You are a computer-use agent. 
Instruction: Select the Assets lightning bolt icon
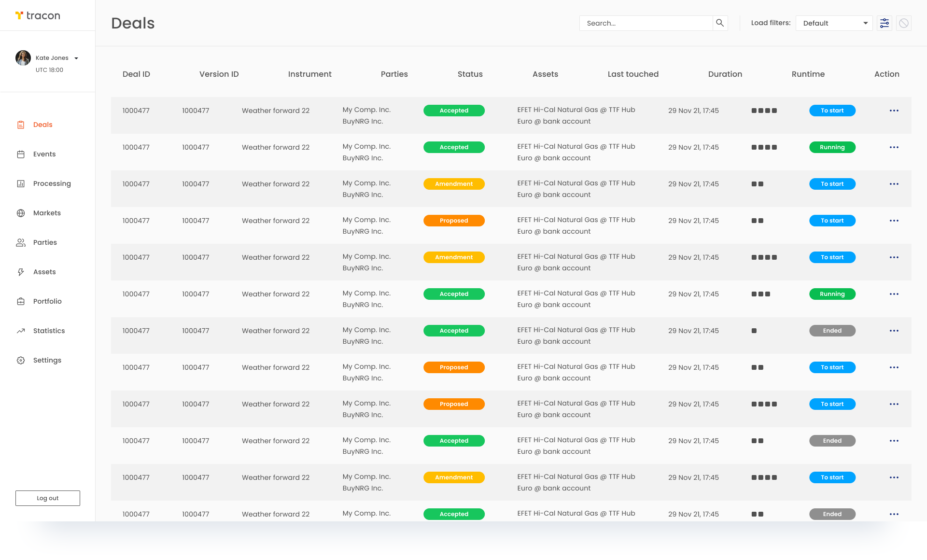(20, 272)
